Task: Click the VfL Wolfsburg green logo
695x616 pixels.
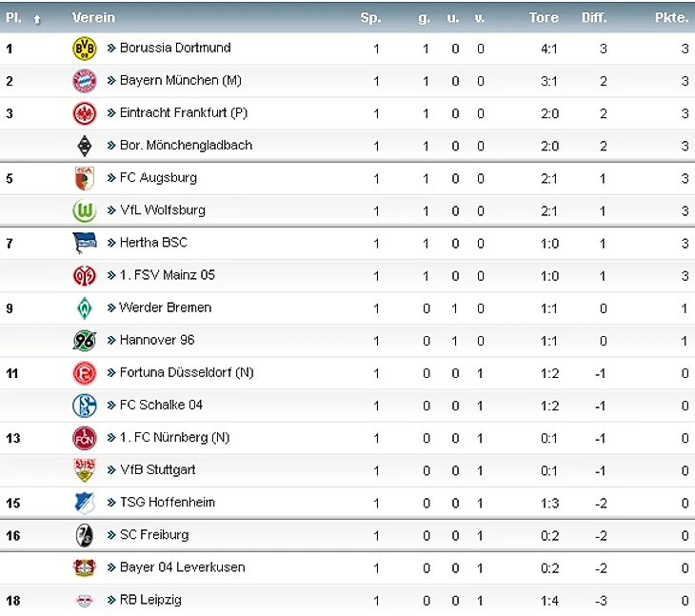Action: click(x=84, y=210)
